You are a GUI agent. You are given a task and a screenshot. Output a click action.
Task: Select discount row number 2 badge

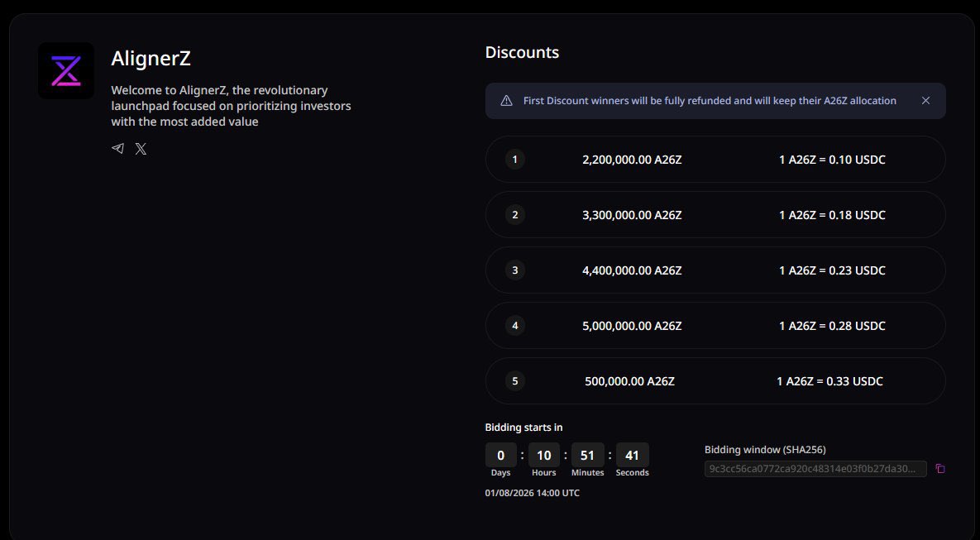point(515,215)
